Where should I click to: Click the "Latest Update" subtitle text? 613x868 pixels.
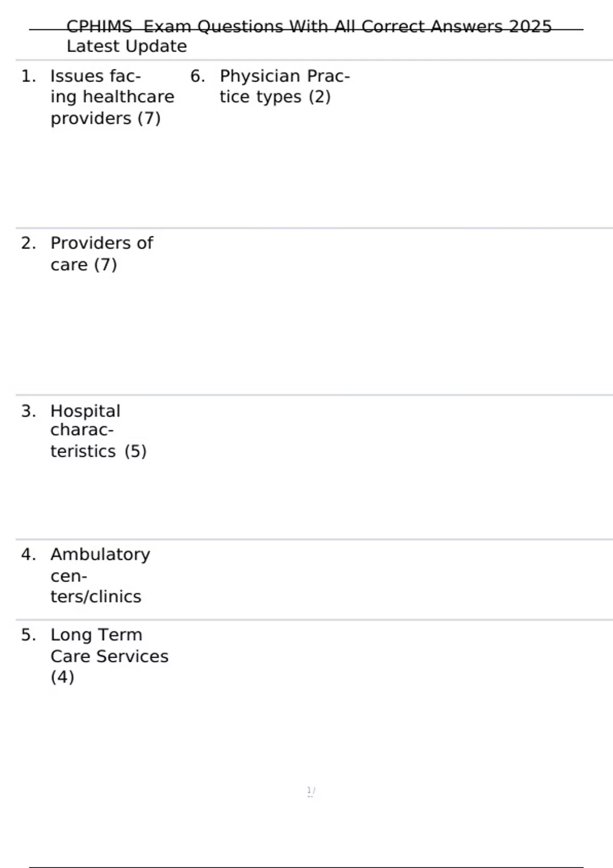[x=127, y=46]
